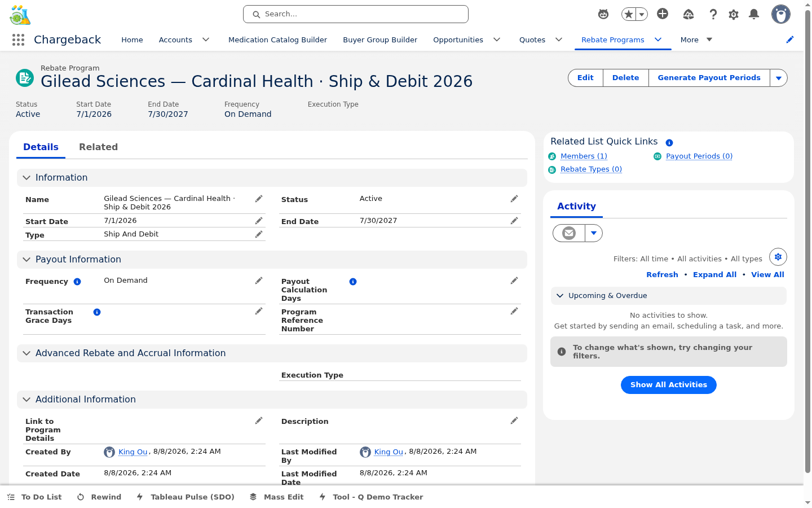Open the Rebate Types (0) related list
This screenshot has width=812, height=508.
coord(591,169)
